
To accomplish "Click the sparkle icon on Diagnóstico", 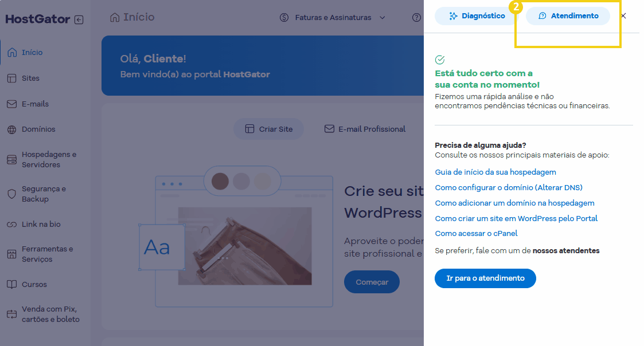I will [454, 16].
